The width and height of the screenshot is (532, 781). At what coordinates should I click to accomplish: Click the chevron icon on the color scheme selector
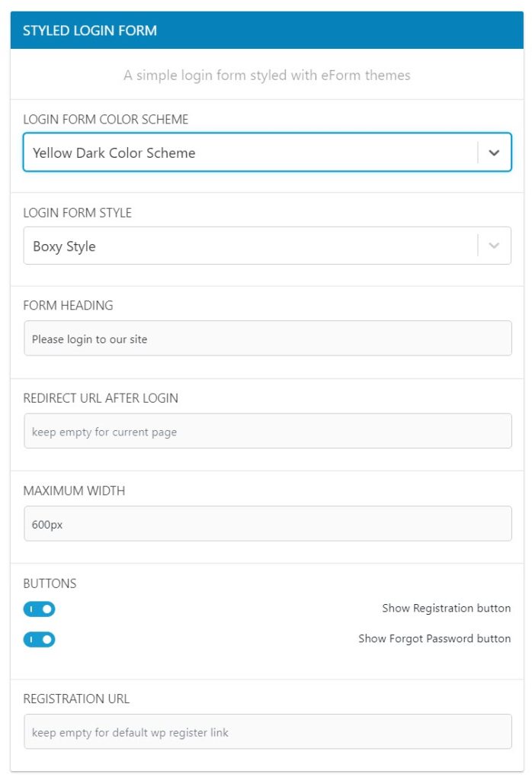(x=494, y=153)
